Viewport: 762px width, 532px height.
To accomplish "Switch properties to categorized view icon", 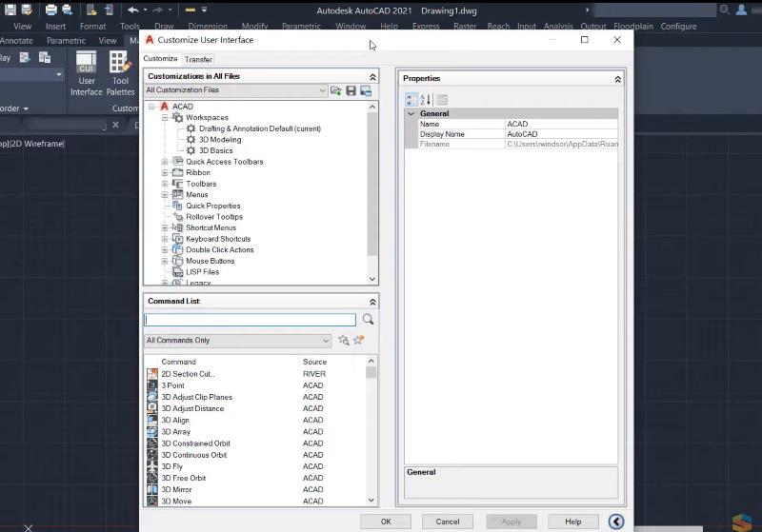I will click(411, 100).
